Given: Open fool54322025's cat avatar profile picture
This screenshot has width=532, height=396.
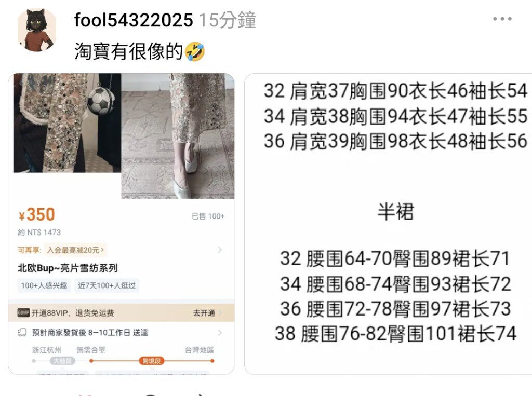Looking at the screenshot, I should pos(37,30).
